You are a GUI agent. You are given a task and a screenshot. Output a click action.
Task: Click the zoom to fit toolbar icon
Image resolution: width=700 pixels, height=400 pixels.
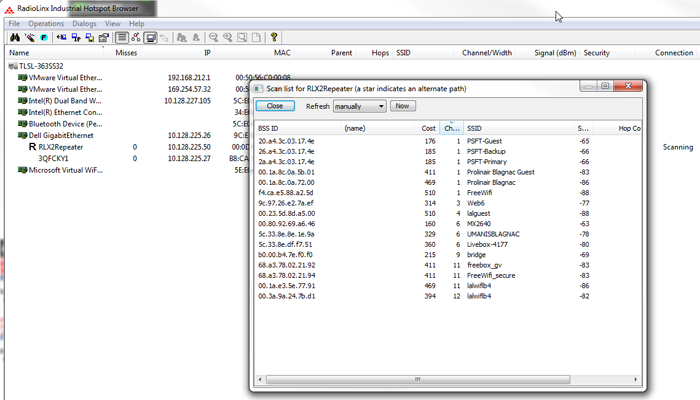[x=242, y=38]
